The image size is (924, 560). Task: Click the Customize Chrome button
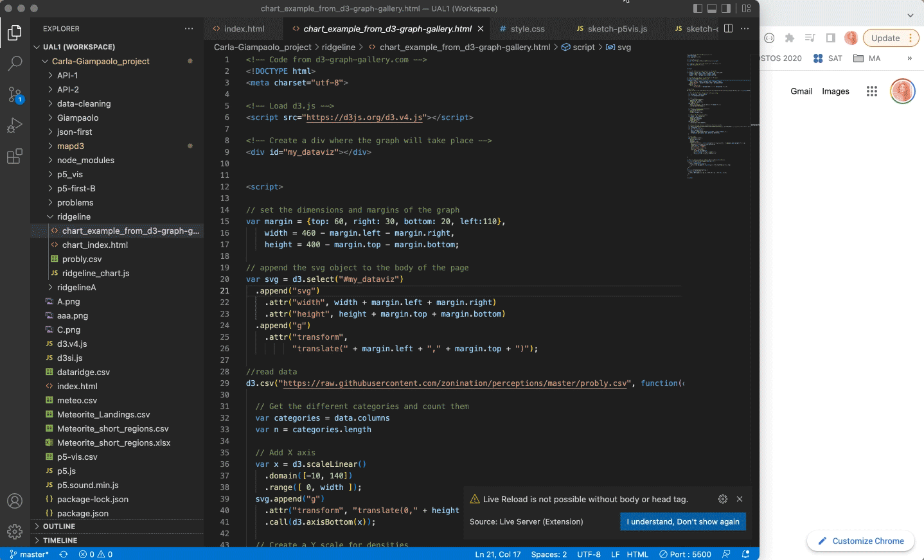coord(860,541)
